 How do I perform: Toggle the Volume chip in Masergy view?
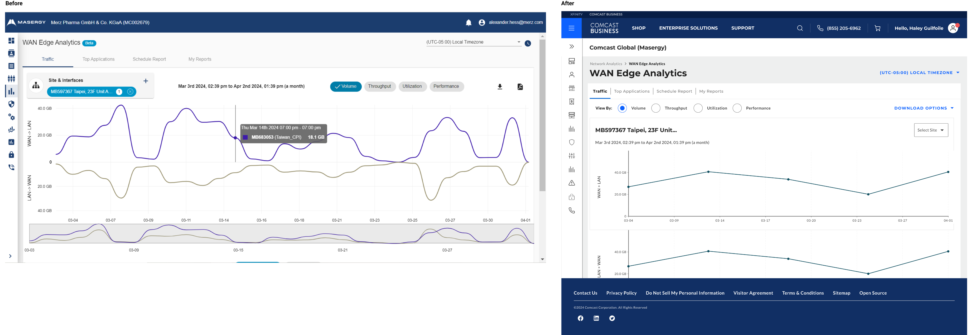tap(346, 87)
